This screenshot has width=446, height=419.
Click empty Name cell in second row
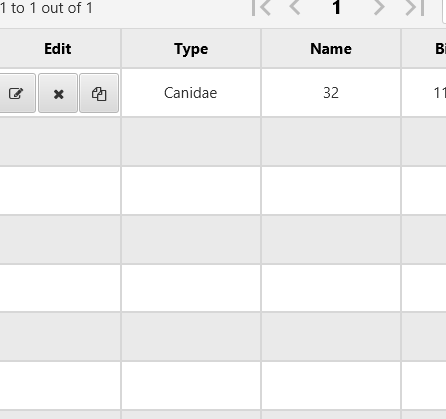pyautogui.click(x=331, y=142)
